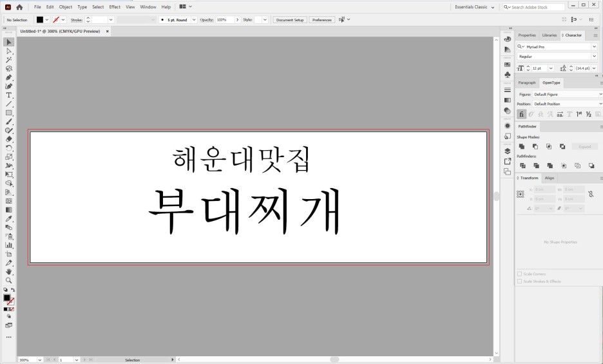The image size is (603, 364).
Task: Select the Direct Selection tool
Action: click(9, 51)
